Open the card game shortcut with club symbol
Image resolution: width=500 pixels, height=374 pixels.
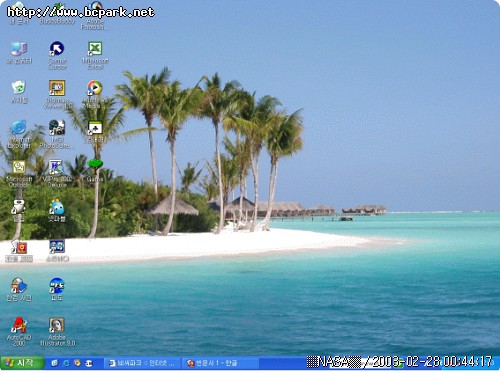coord(95,132)
